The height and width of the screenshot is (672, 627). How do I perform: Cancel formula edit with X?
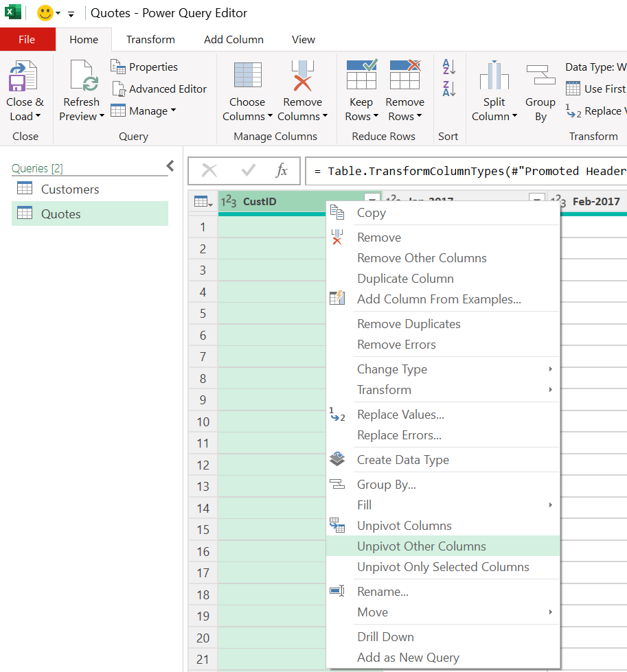coord(209,170)
